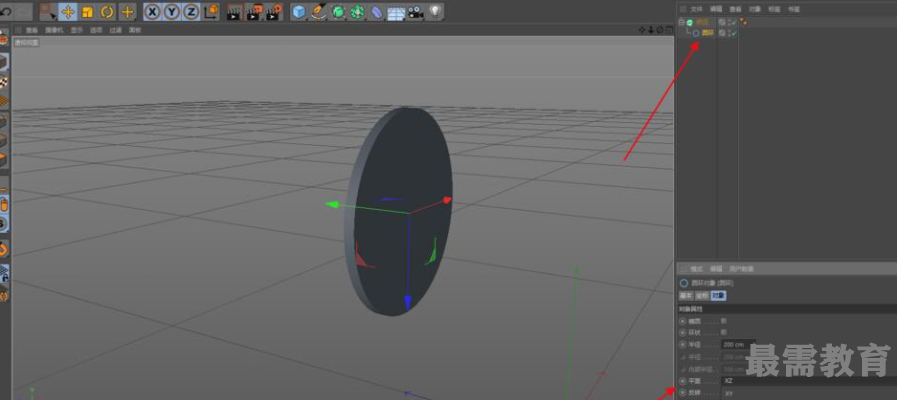
Task: Activate the Rotate tool
Action: [107, 11]
